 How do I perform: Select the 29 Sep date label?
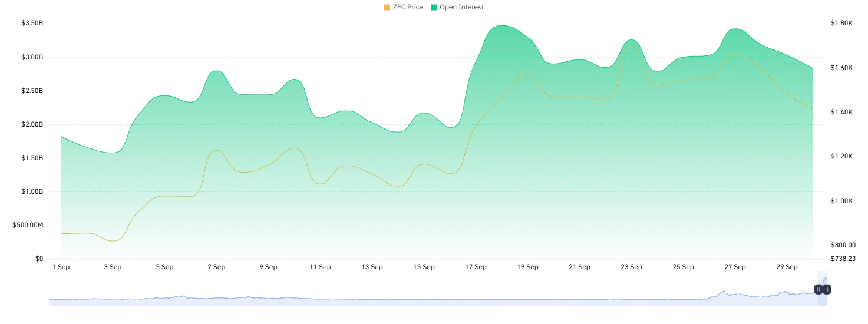tap(787, 267)
